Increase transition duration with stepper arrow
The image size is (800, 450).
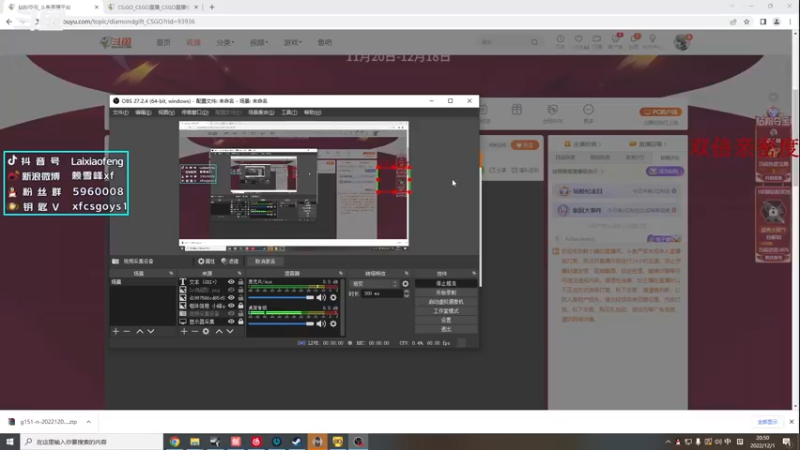(x=407, y=291)
